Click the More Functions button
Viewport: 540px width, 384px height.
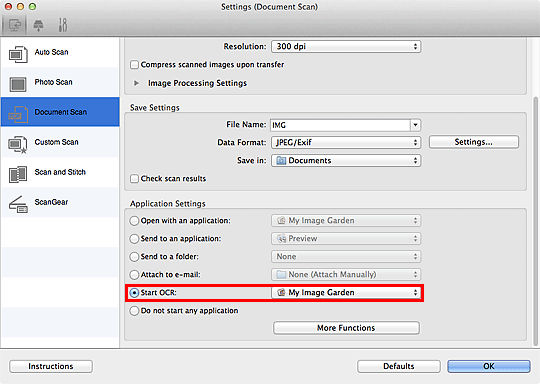pos(346,328)
